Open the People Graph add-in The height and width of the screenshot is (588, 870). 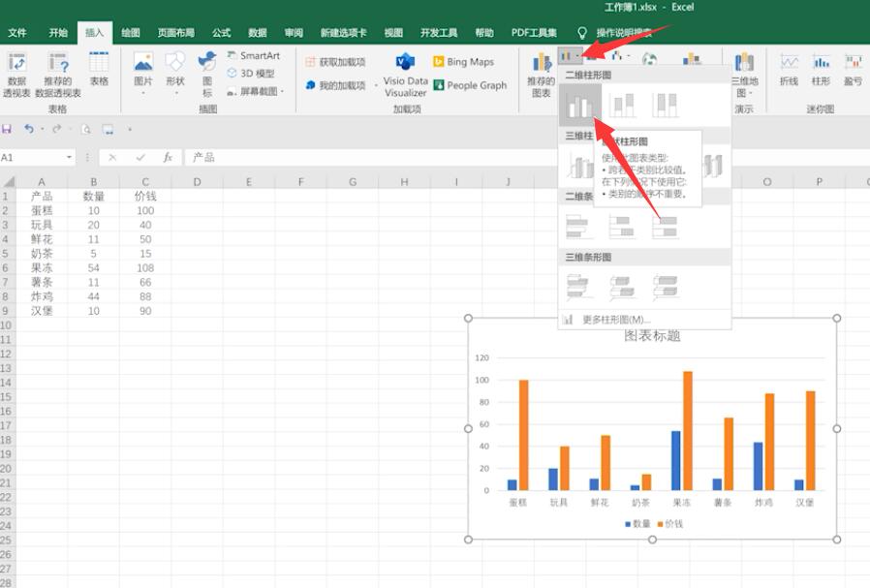[x=470, y=85]
